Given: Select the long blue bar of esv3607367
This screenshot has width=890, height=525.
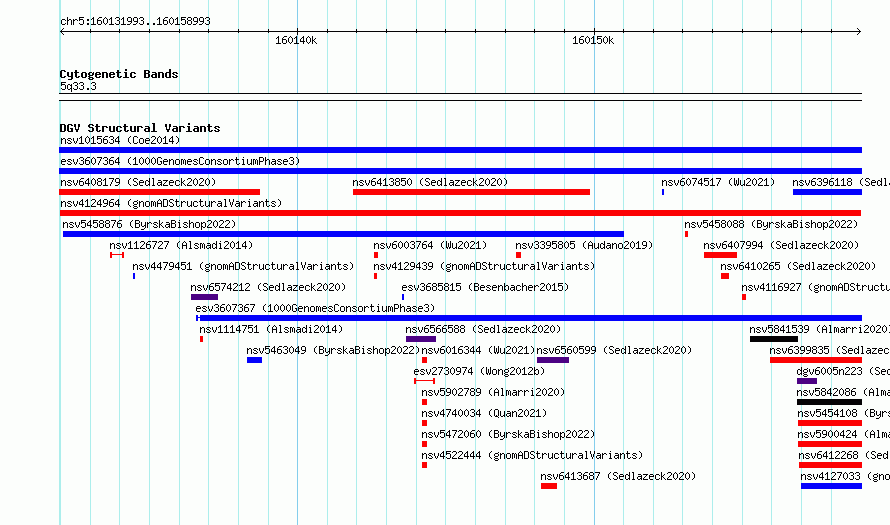Looking at the screenshot, I should tap(529, 318).
